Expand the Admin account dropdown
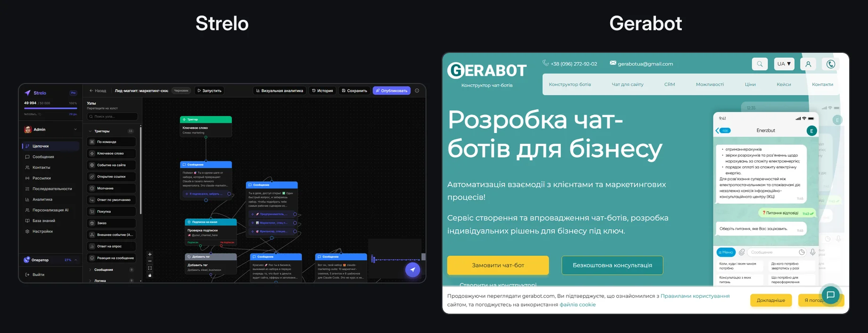Screen dimensions: 868x333 pos(75,129)
